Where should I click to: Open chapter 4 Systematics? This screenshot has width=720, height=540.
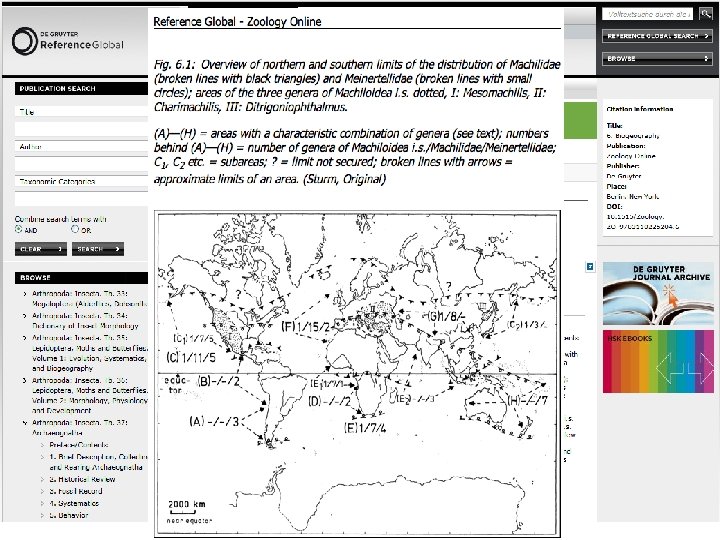[x=74, y=503]
